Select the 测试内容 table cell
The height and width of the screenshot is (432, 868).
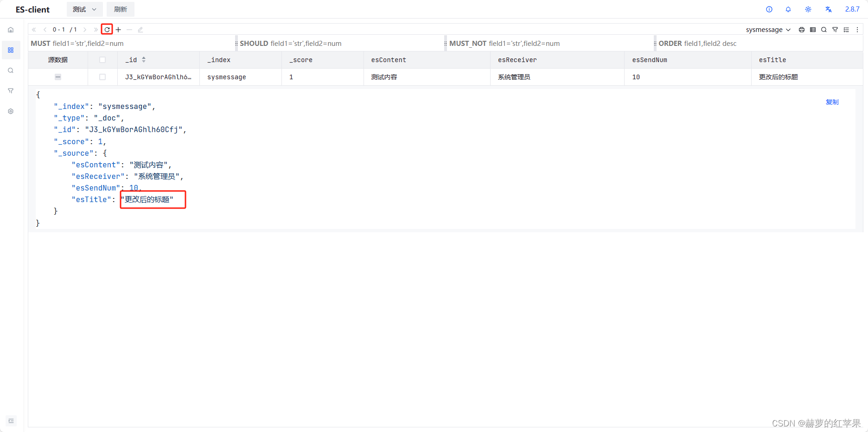tap(427, 77)
